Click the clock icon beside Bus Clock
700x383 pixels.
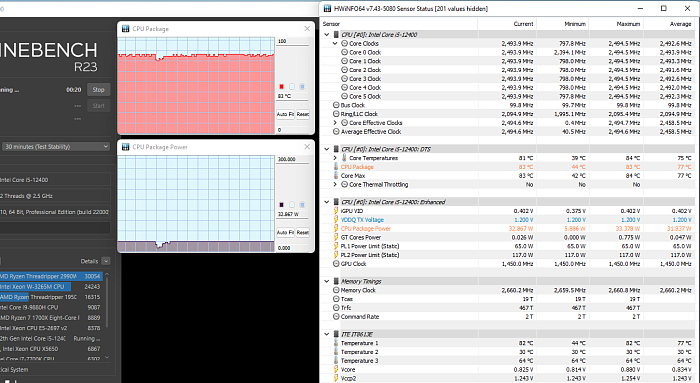click(336, 105)
